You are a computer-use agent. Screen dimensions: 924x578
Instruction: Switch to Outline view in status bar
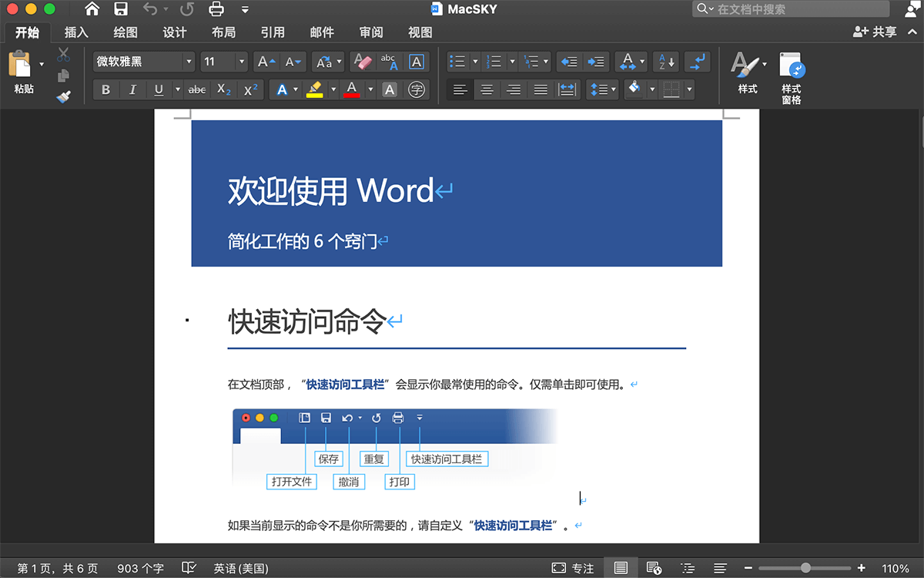688,568
